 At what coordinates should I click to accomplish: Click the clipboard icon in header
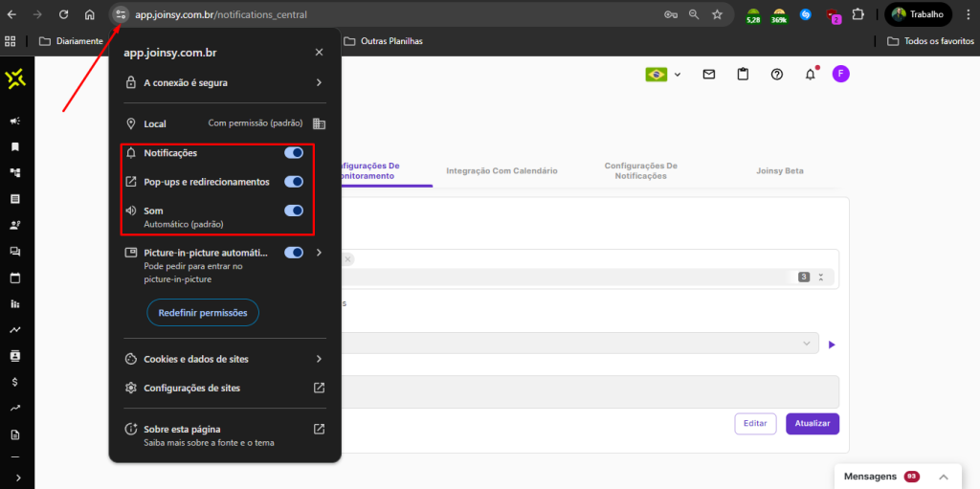(743, 75)
